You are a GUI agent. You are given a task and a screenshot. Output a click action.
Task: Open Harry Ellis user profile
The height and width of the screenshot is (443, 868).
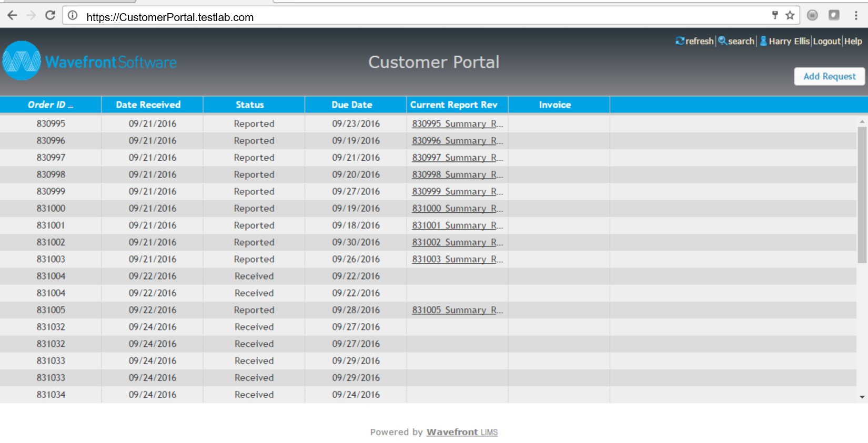[x=785, y=41]
